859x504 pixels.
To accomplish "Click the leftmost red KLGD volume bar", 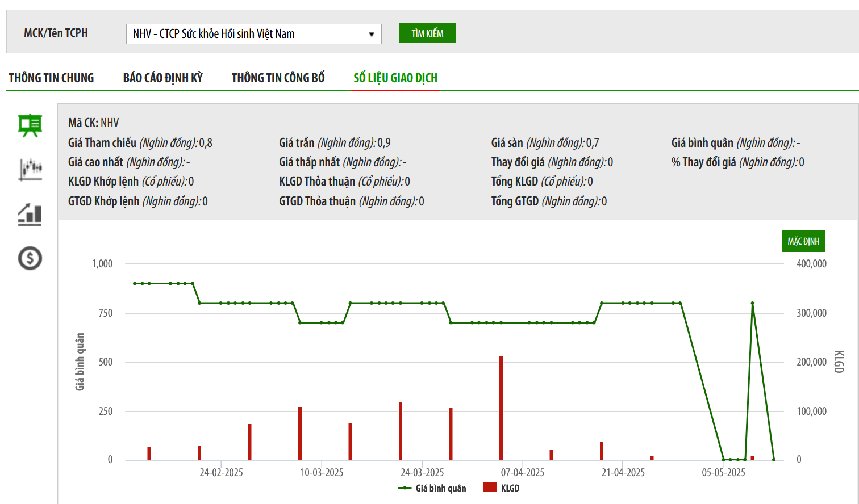I will pos(149,453).
